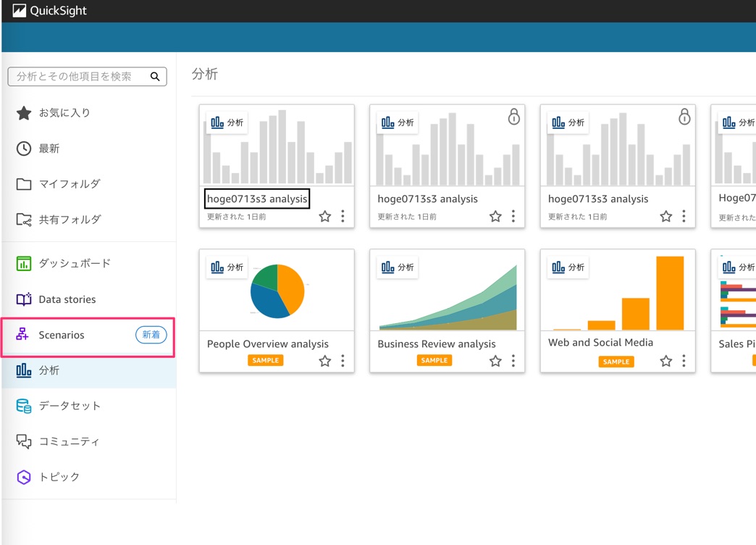Star the second hoge0713s3 analysis card

click(495, 216)
